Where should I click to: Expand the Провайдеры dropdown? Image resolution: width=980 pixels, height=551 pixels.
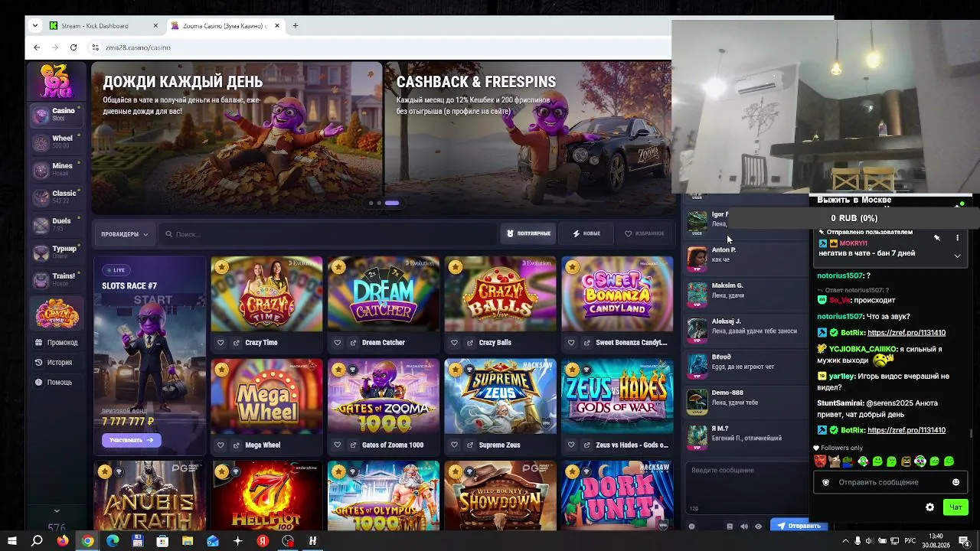[125, 234]
